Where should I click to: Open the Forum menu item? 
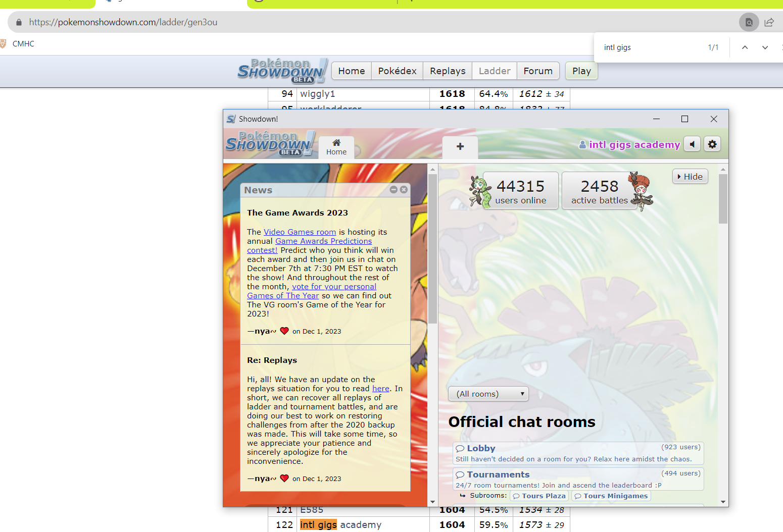538,71
